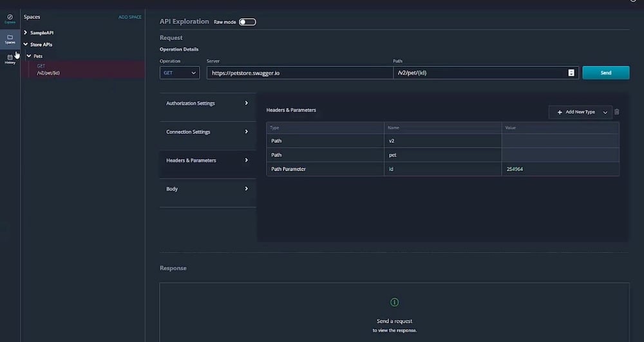Click the Spaces folder icon in sidebar
The image size is (644, 342).
click(10, 39)
